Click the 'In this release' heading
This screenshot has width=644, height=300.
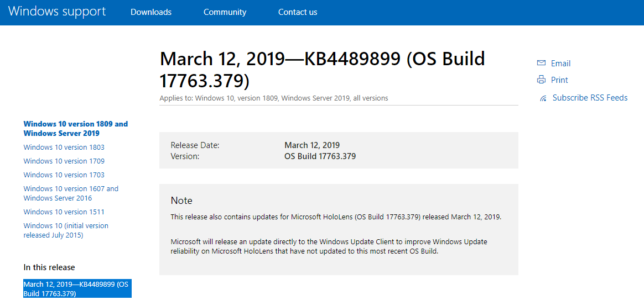49,267
